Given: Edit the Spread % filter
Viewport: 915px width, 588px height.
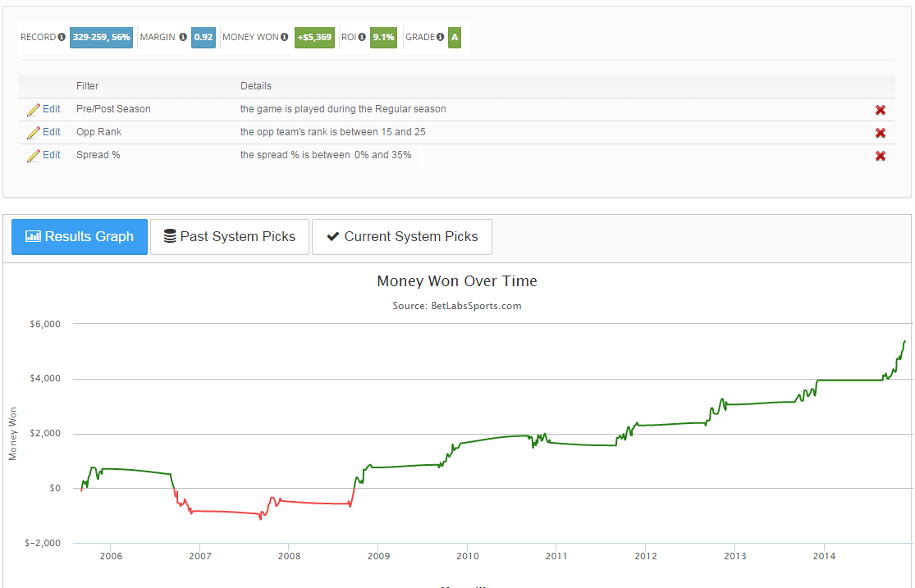Looking at the screenshot, I should 44,155.
